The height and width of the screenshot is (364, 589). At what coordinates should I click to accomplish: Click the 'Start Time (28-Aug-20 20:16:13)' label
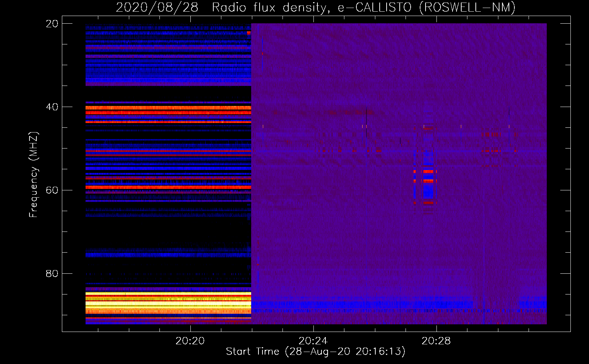pos(316,352)
